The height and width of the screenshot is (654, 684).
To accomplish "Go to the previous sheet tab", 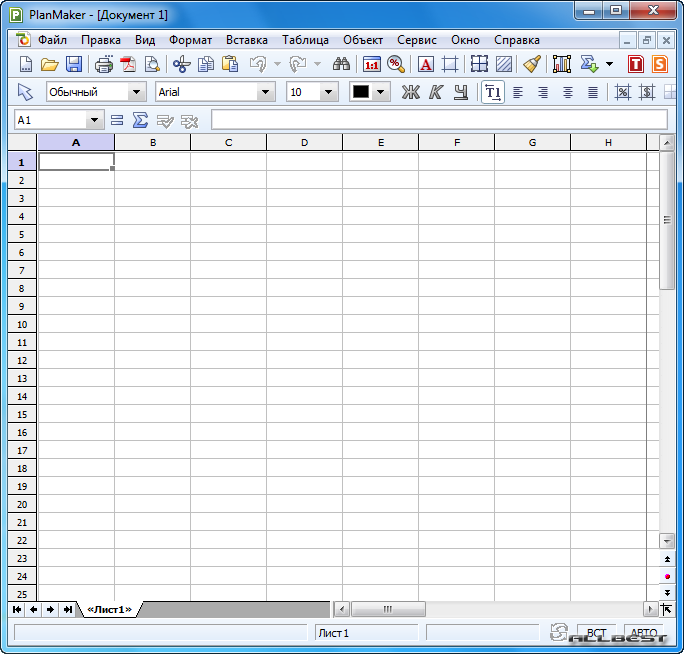I will [34, 609].
